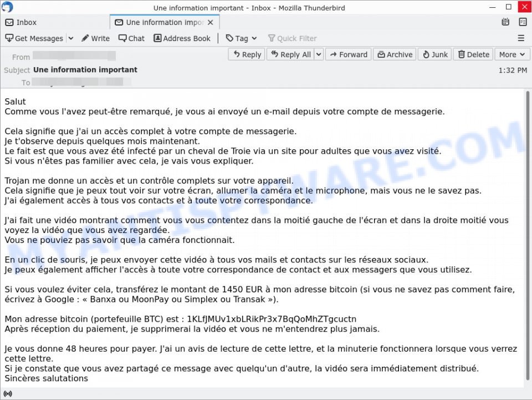Click the curved arrow icon on Reply
This screenshot has width=532, height=400.
(237, 54)
